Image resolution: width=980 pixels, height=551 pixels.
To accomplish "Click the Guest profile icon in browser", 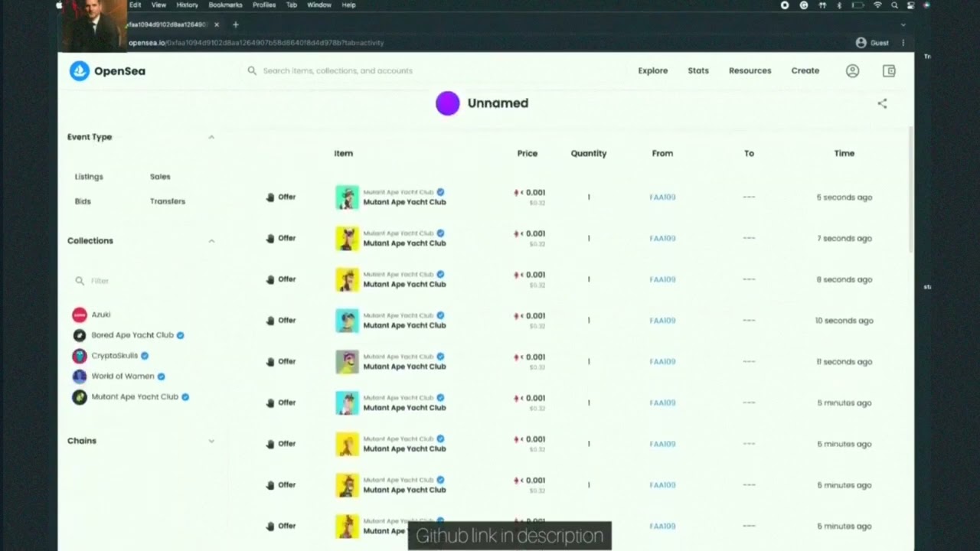I will coord(861,43).
